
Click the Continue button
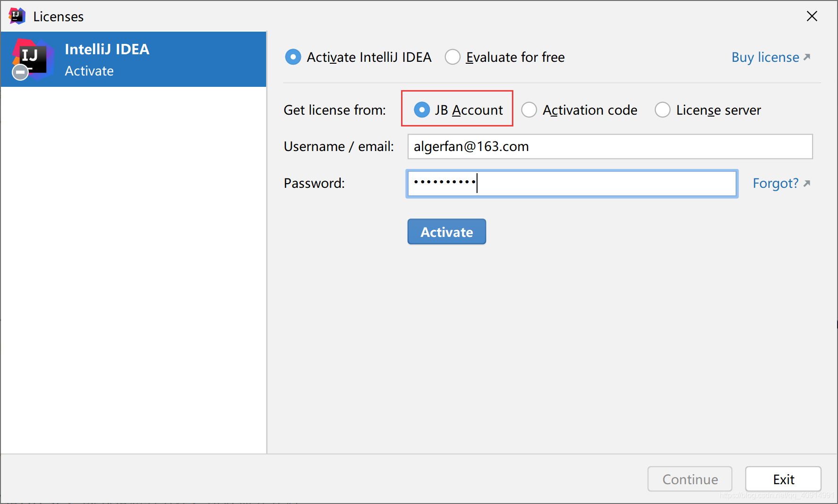pyautogui.click(x=690, y=479)
